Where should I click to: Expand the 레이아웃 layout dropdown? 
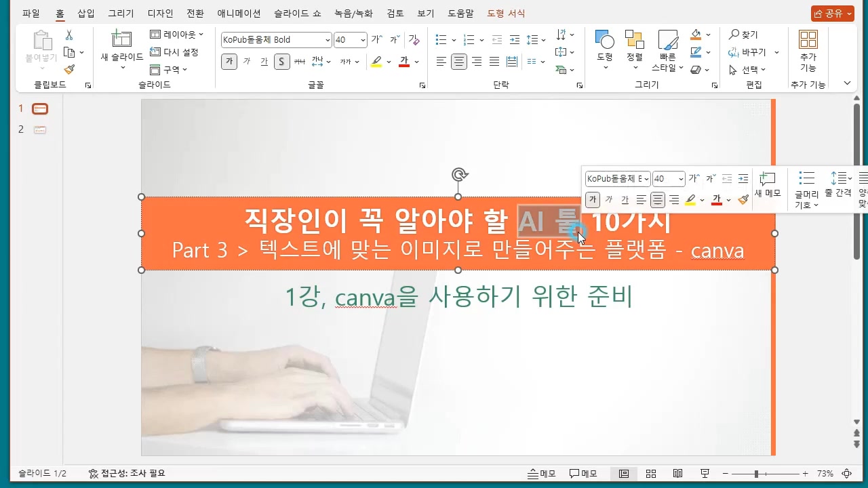click(x=176, y=35)
